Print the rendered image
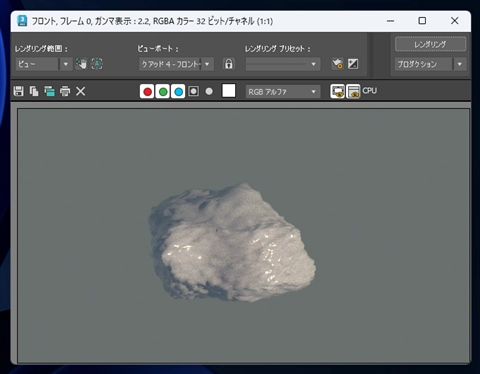Viewport: 480px width, 374px height. point(65,91)
